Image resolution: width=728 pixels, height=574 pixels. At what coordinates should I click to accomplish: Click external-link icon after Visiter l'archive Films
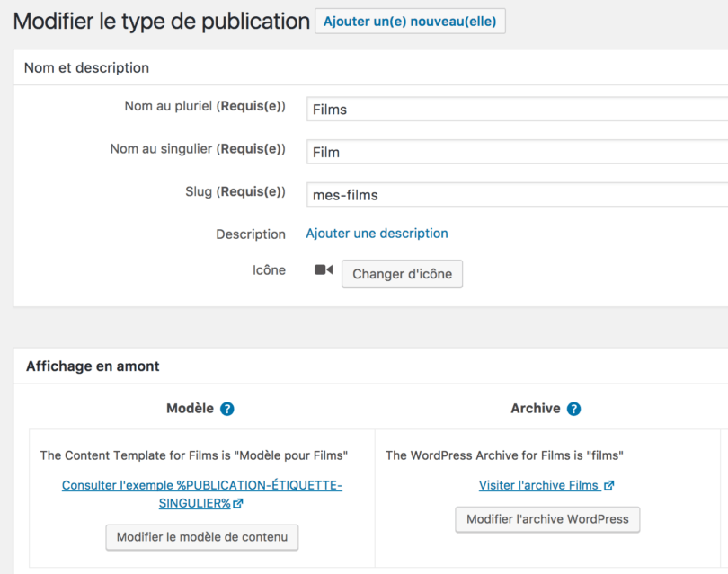coord(609,486)
